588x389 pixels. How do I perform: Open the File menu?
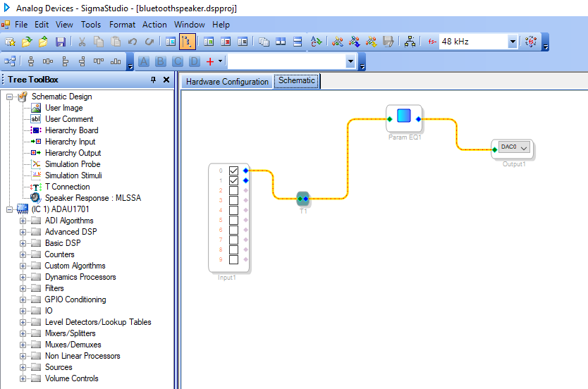click(x=21, y=25)
